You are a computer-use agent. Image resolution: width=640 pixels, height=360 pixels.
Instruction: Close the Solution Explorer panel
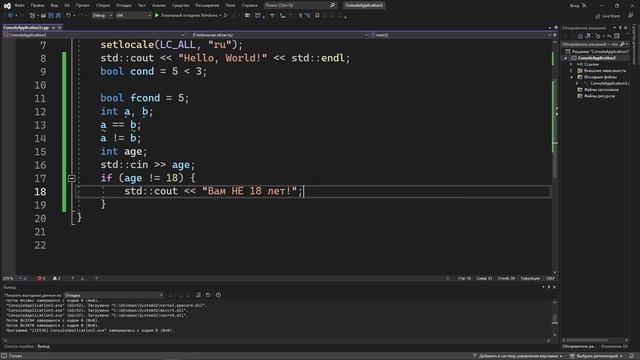coord(626,28)
